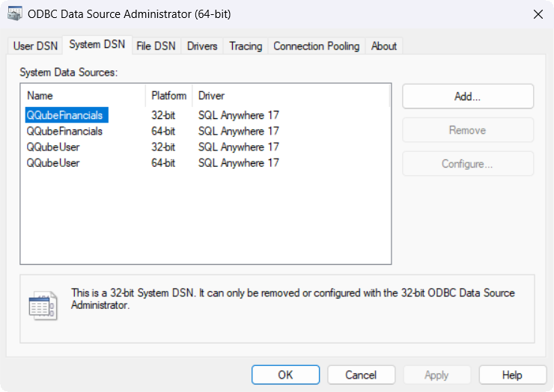Select the System DSN tab
The width and height of the screenshot is (554, 392).
(x=97, y=44)
